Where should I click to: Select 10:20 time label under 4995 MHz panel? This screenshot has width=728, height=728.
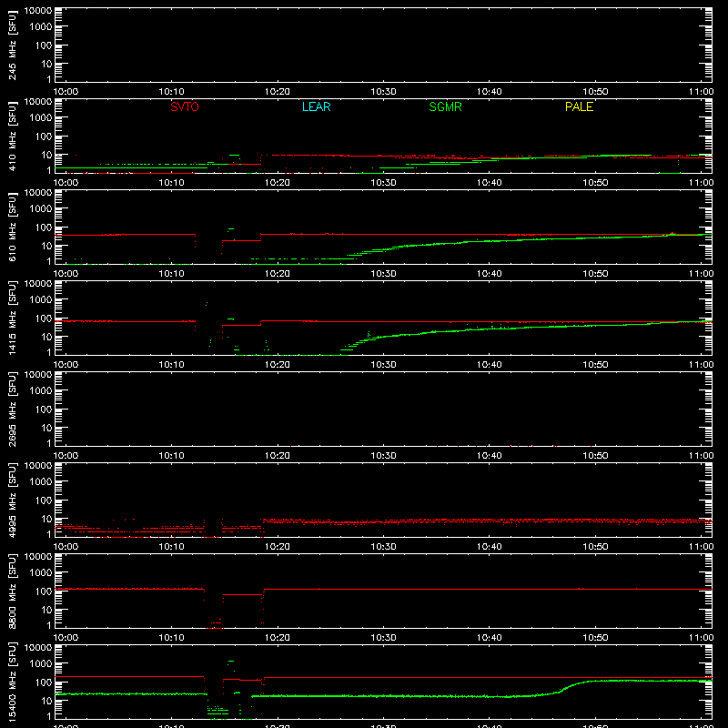coord(278,547)
